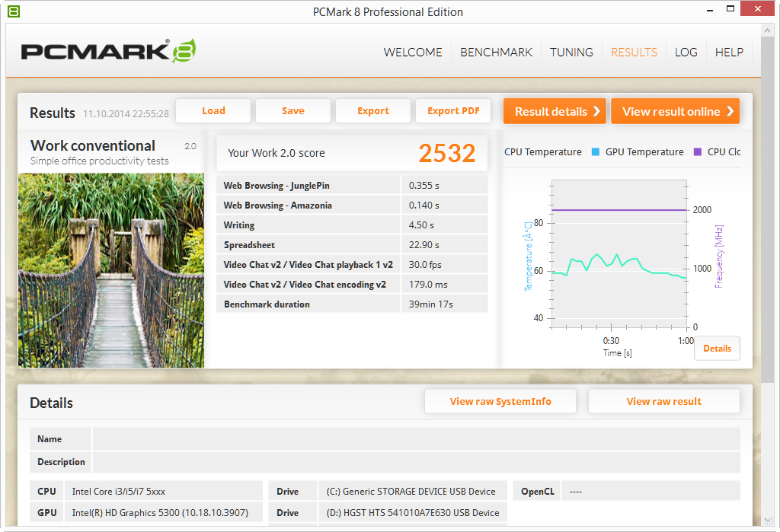Click the Save button

pyautogui.click(x=293, y=111)
